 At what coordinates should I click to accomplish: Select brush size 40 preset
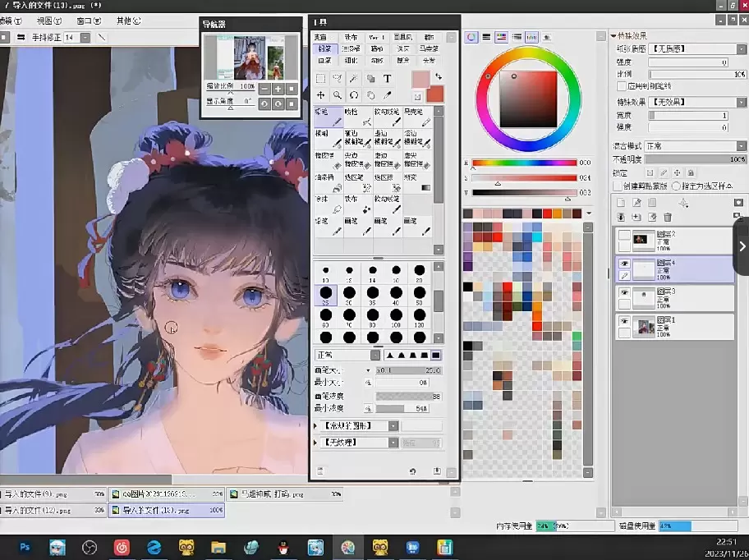[x=396, y=296]
